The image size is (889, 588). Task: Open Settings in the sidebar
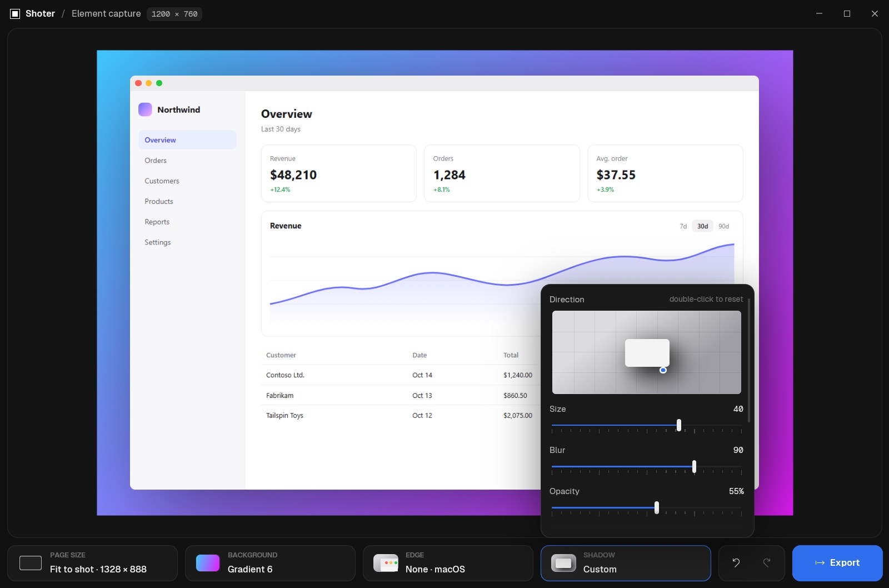187,242
